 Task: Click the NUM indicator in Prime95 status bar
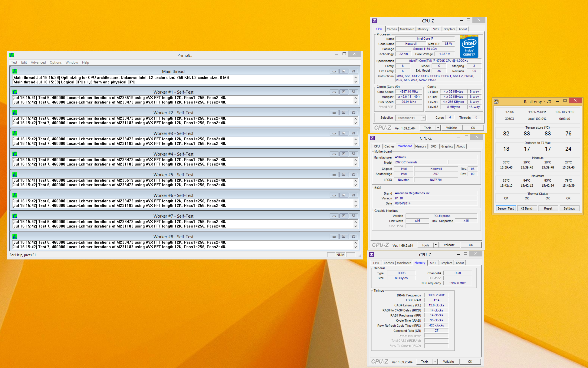tap(340, 255)
